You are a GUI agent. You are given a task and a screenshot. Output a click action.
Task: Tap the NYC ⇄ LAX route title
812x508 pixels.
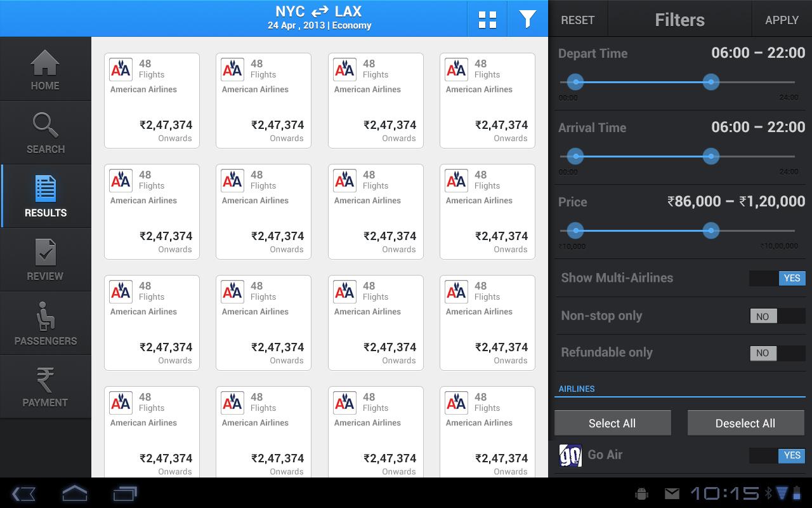tap(318, 11)
